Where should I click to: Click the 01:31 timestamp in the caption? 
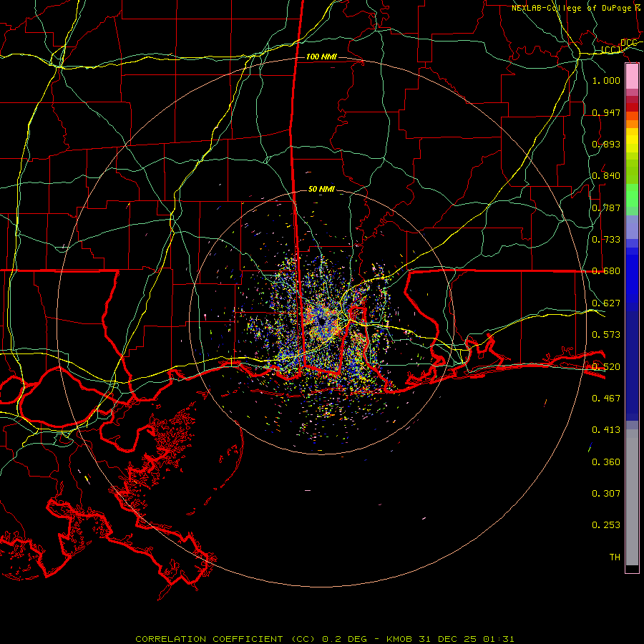(499, 639)
